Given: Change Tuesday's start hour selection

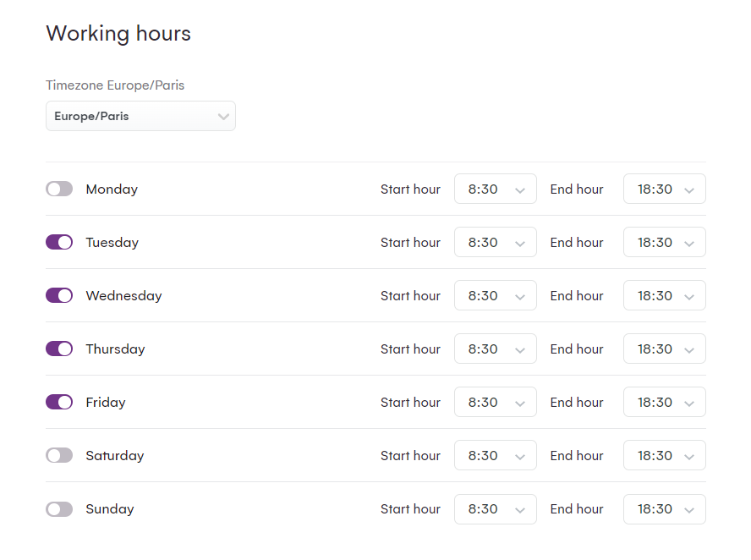Looking at the screenshot, I should 495,242.
